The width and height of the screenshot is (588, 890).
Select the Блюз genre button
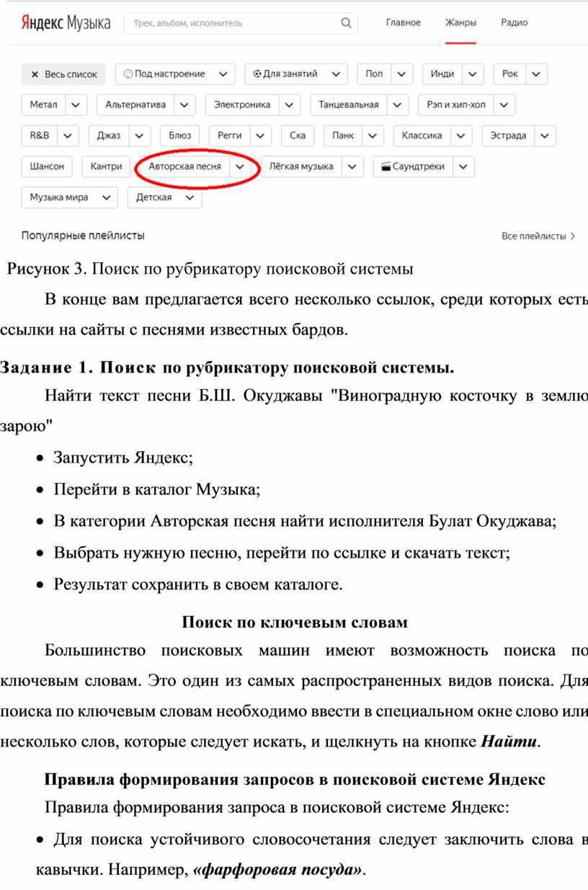[180, 135]
